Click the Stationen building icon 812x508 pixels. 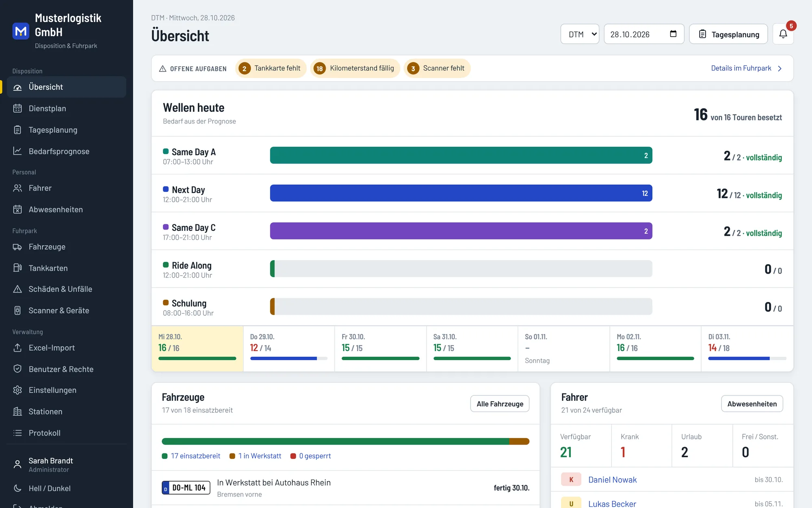(x=17, y=412)
